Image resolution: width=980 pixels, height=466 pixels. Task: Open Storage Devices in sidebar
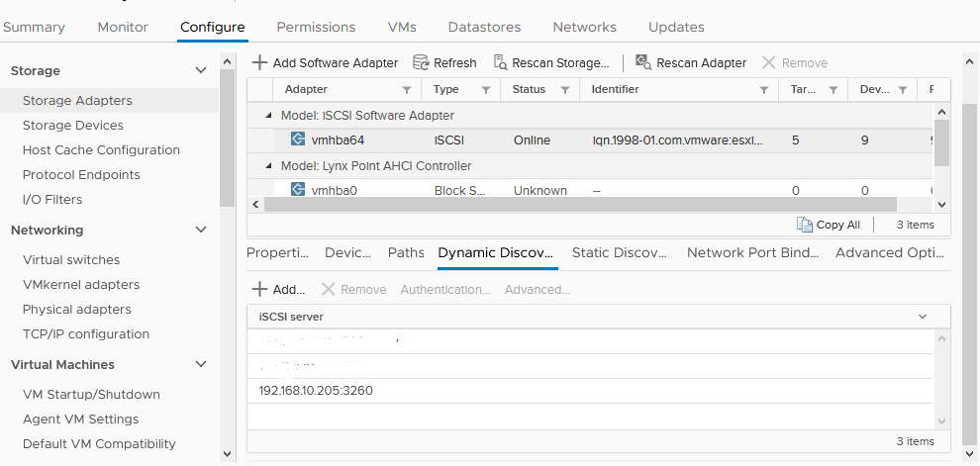pyautogui.click(x=73, y=125)
